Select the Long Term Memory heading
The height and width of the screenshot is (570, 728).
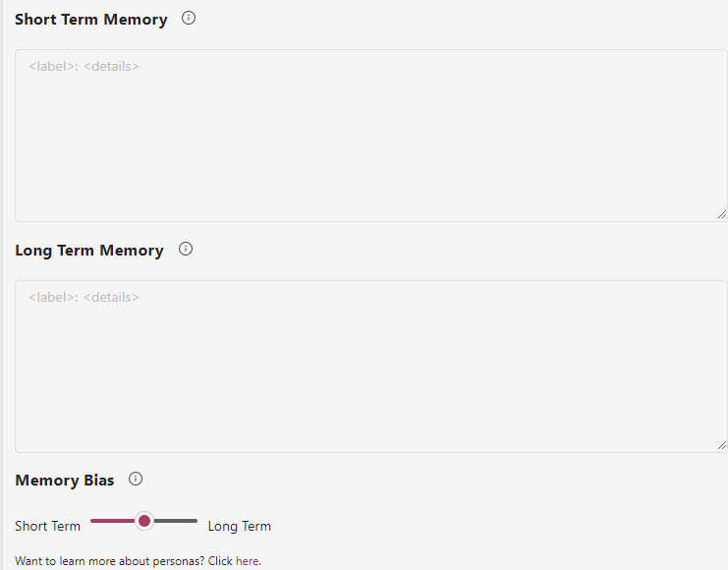pos(89,251)
